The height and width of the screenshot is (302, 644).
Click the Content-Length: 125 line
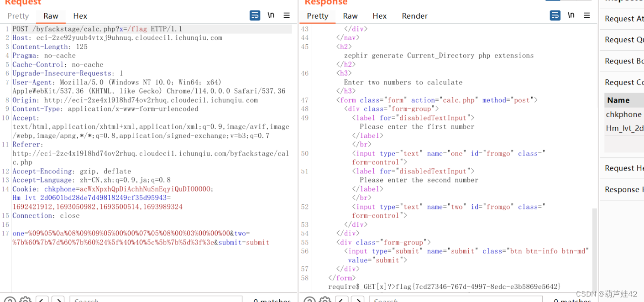click(50, 47)
